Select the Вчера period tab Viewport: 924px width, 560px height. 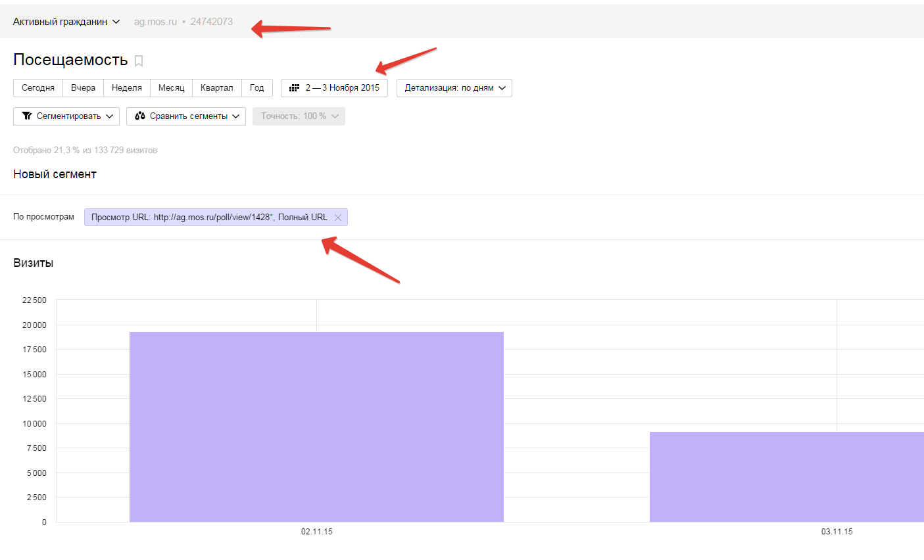click(x=83, y=88)
